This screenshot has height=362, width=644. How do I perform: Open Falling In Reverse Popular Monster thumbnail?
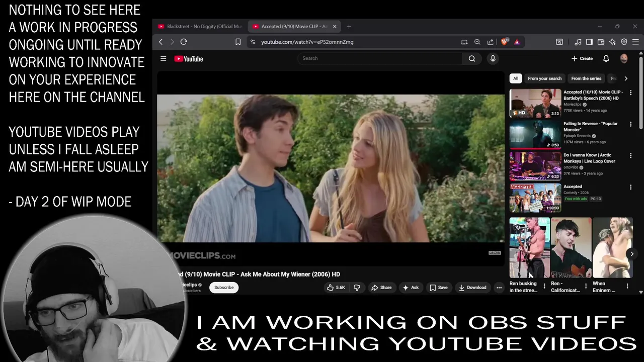535,135
